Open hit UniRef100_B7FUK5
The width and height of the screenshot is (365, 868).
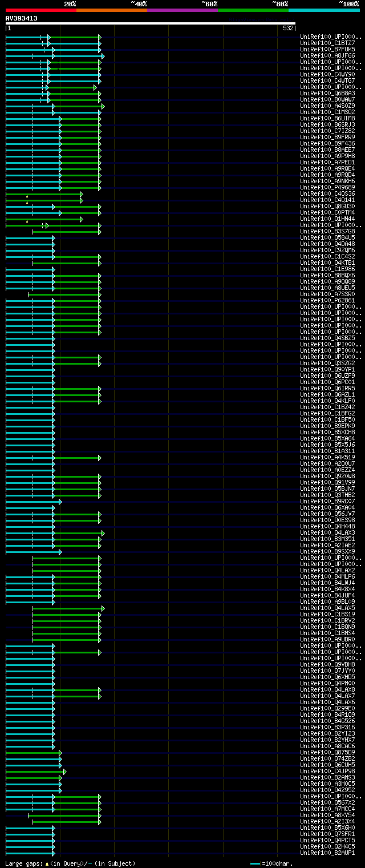[328, 49]
